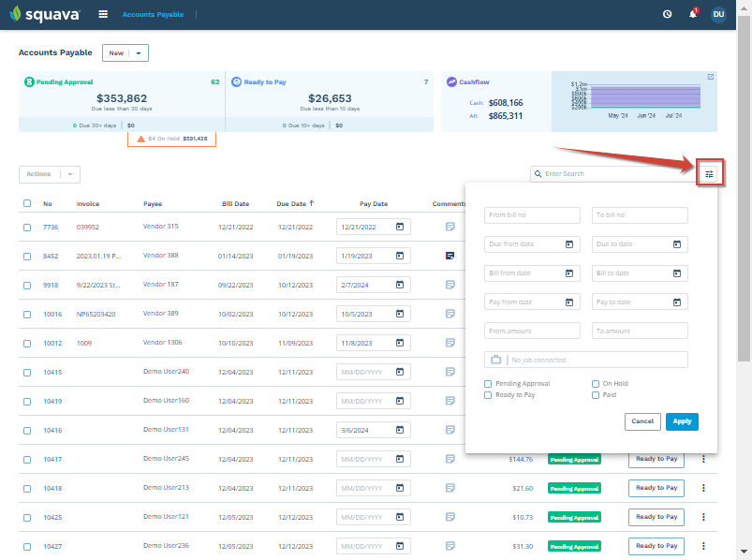Screen dimensions: 752x560
Task: Open pay date calendar for bill 7736
Action: (400, 227)
